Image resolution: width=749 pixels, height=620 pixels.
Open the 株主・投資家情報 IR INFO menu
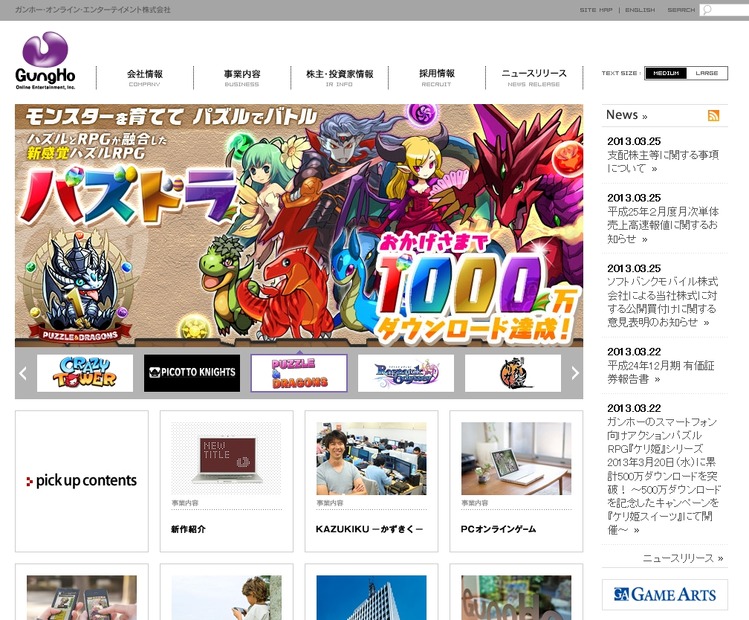tap(340, 78)
